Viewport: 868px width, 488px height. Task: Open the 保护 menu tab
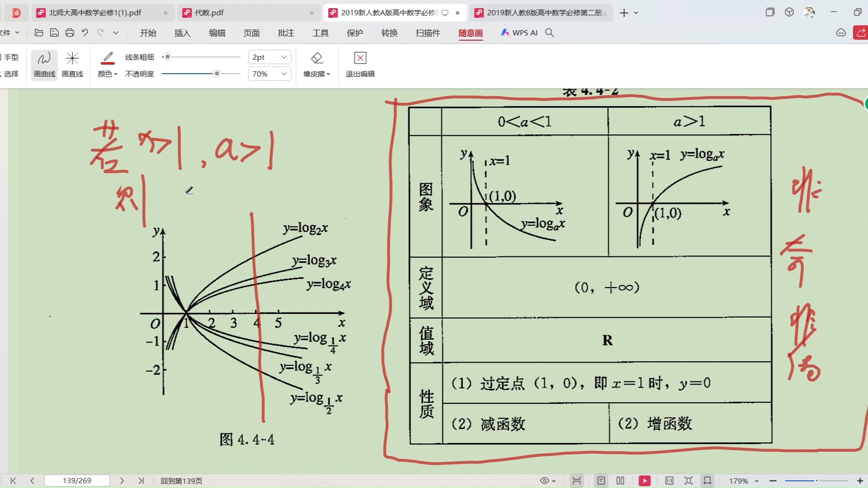tap(355, 33)
